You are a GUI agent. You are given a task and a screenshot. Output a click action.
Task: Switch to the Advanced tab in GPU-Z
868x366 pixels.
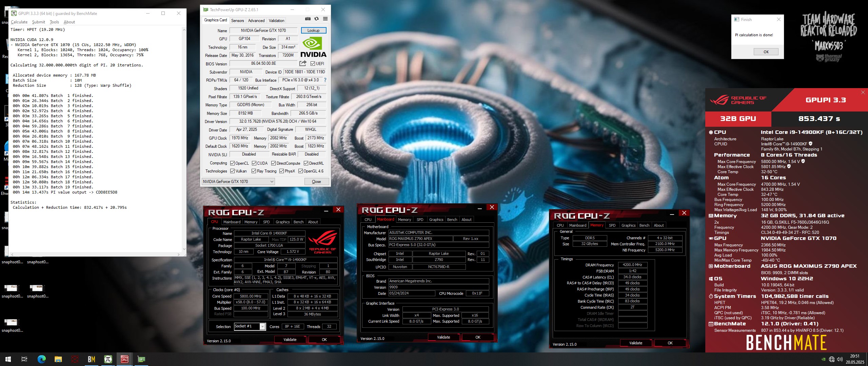click(x=256, y=21)
